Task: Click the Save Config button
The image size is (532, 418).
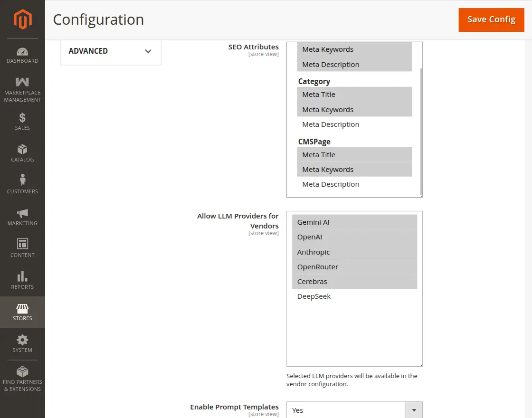Action: click(491, 19)
